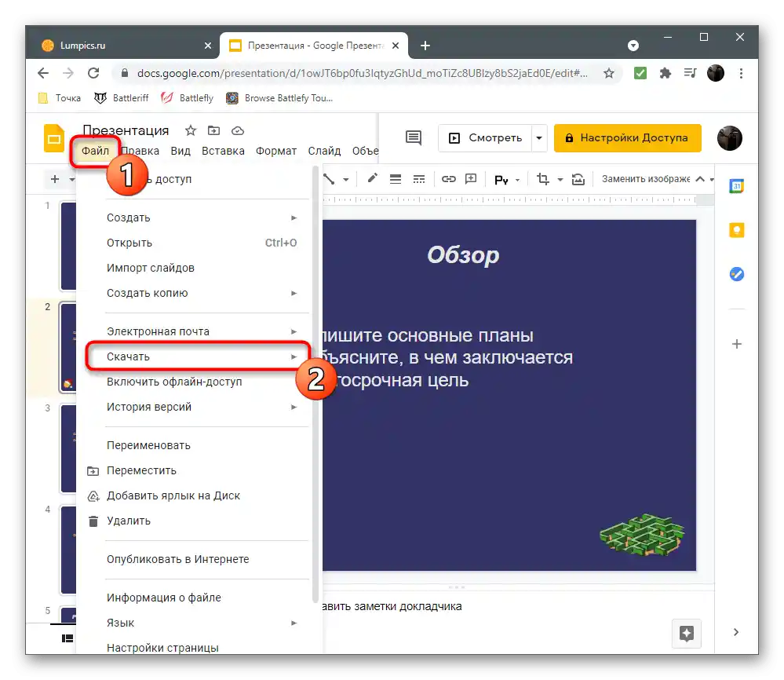Open Google Tasks side panel icon

(x=736, y=274)
